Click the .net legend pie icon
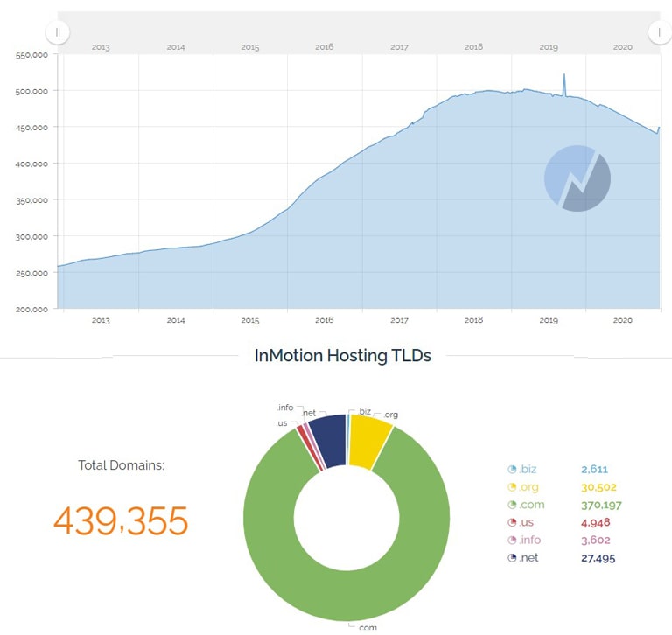The image size is (672, 635). [x=512, y=558]
